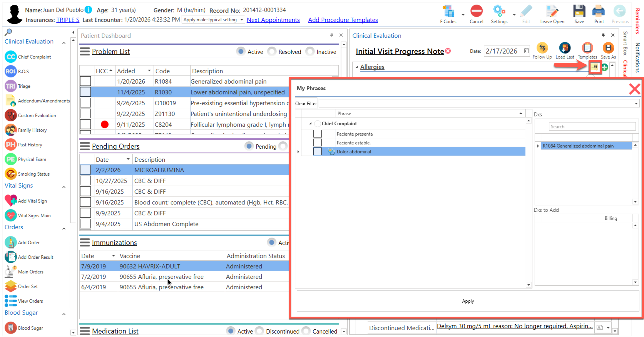Open the vertical Reminders tab
This screenshot has width=644, height=337.
click(637, 21)
